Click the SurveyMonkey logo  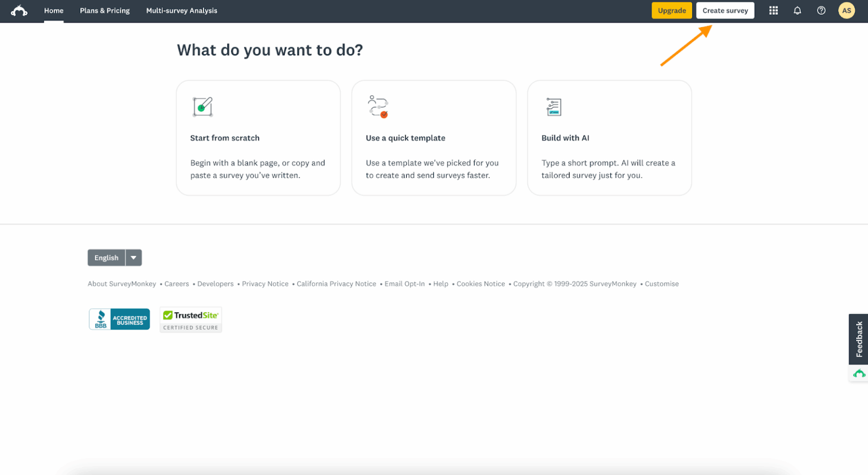coord(19,10)
